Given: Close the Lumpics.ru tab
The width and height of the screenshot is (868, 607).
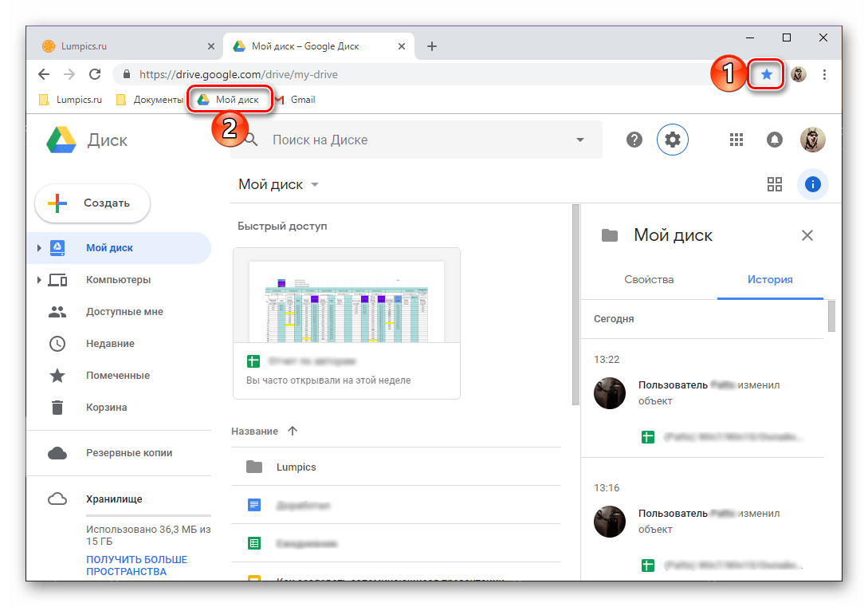Looking at the screenshot, I should point(211,46).
